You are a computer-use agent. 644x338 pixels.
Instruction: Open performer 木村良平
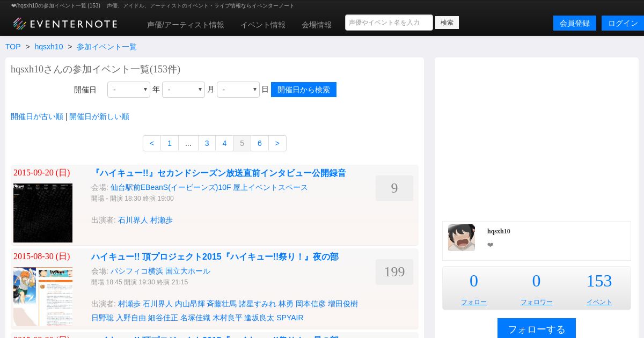coord(228,318)
